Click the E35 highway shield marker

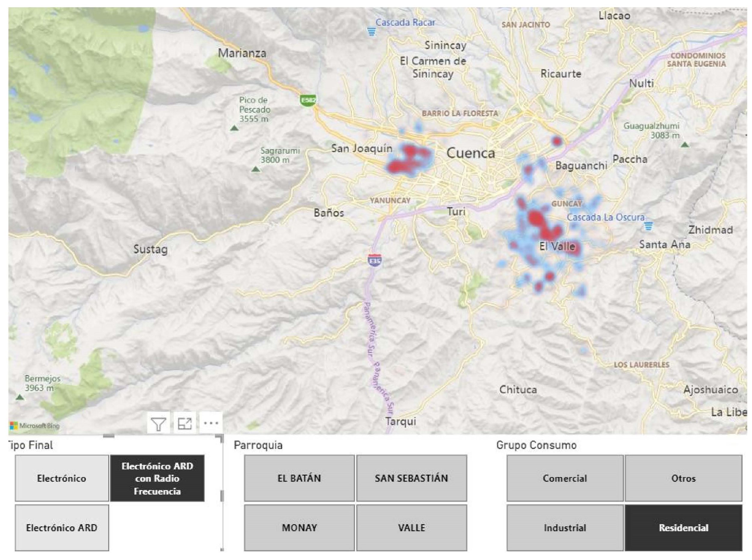tap(374, 260)
